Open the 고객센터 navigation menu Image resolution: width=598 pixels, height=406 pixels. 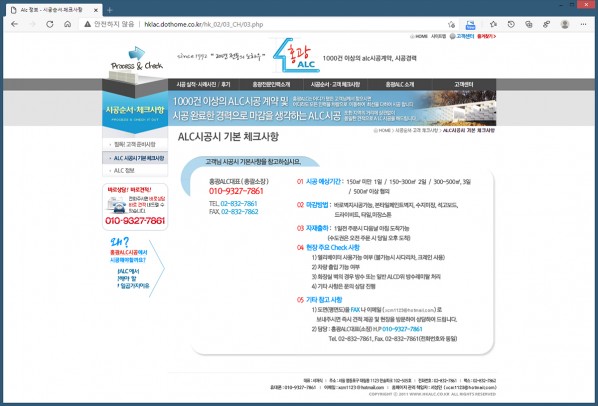point(463,84)
